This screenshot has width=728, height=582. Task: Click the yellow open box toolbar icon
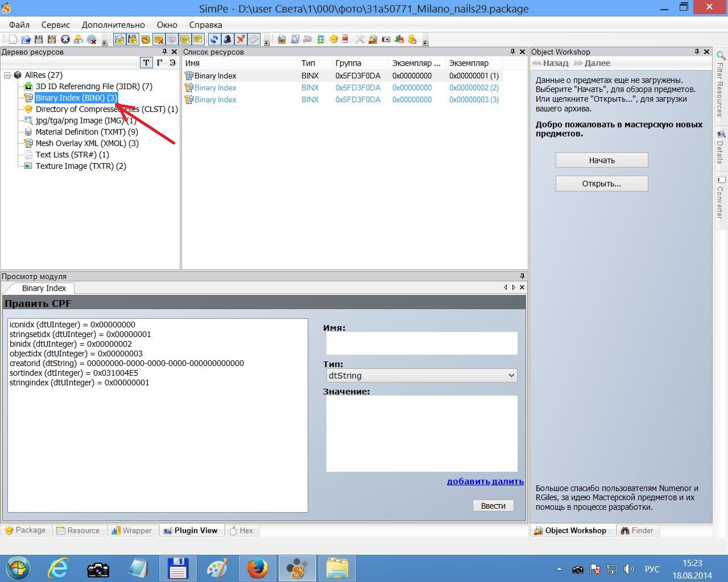point(334,39)
